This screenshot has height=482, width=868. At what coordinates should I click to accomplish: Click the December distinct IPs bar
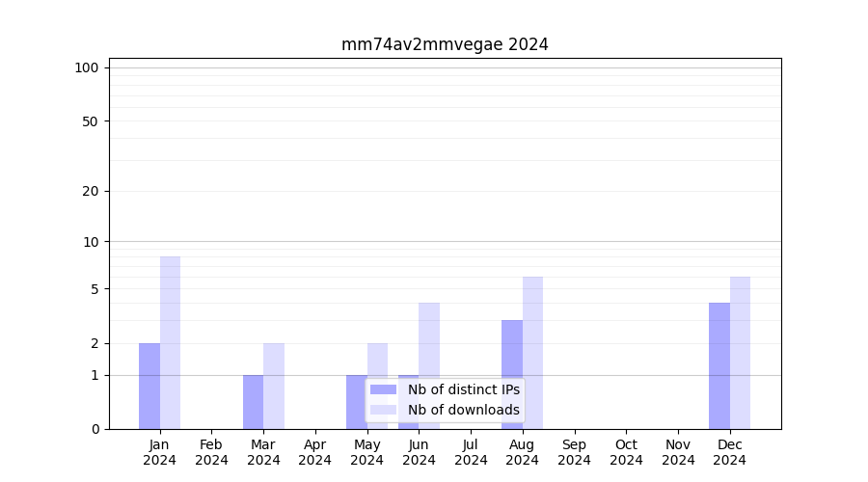pos(719,365)
